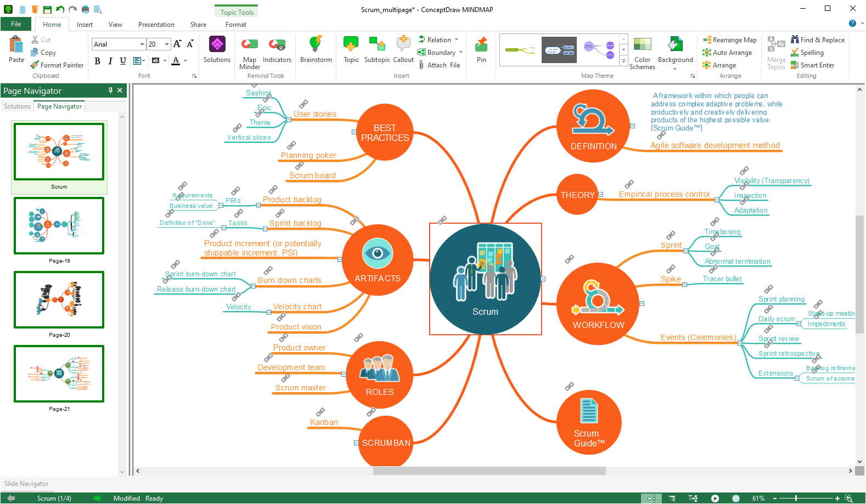Insert a new Topic

pos(351,44)
